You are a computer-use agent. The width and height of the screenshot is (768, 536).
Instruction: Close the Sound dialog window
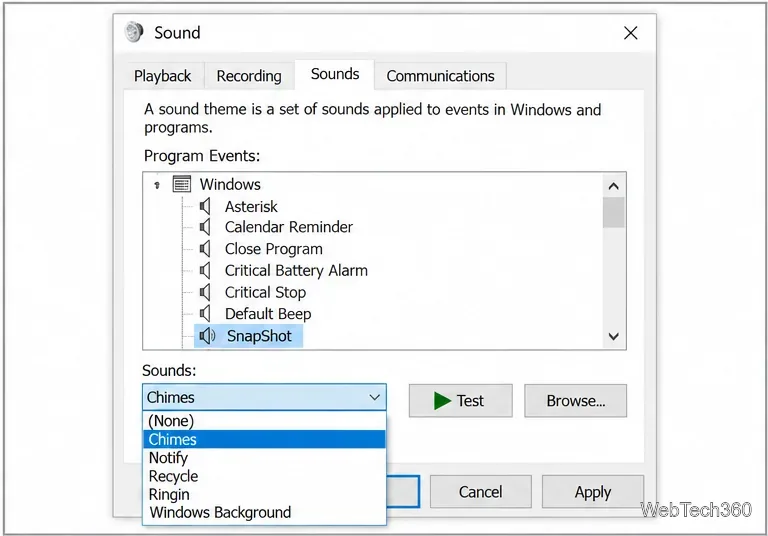point(631,33)
